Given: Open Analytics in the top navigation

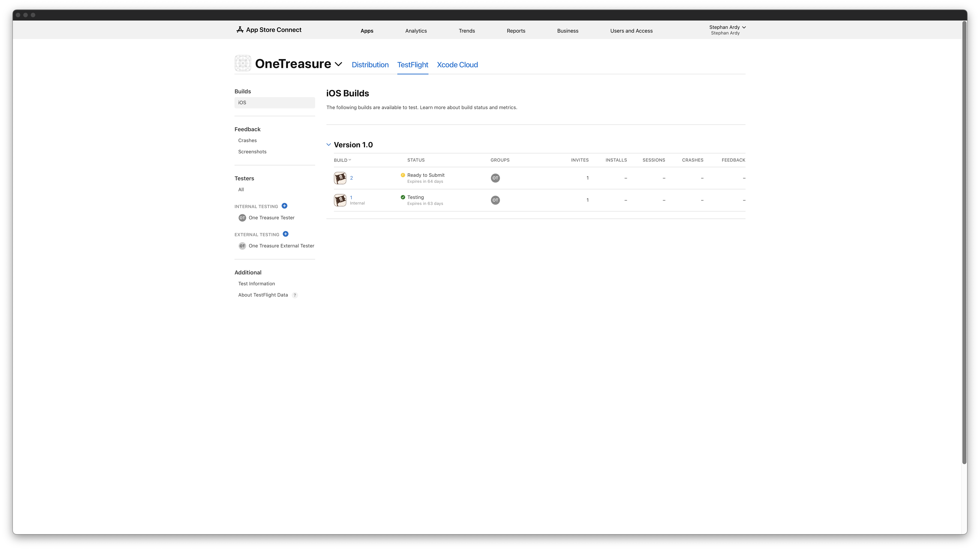Looking at the screenshot, I should [x=416, y=31].
